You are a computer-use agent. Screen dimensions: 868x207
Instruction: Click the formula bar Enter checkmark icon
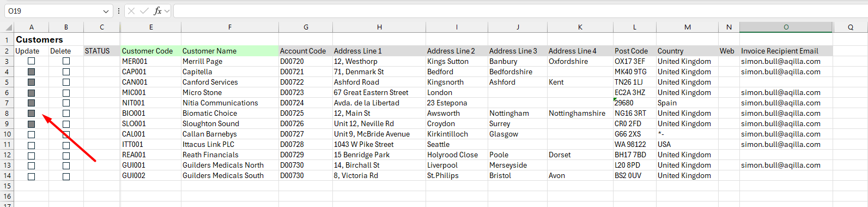[144, 11]
